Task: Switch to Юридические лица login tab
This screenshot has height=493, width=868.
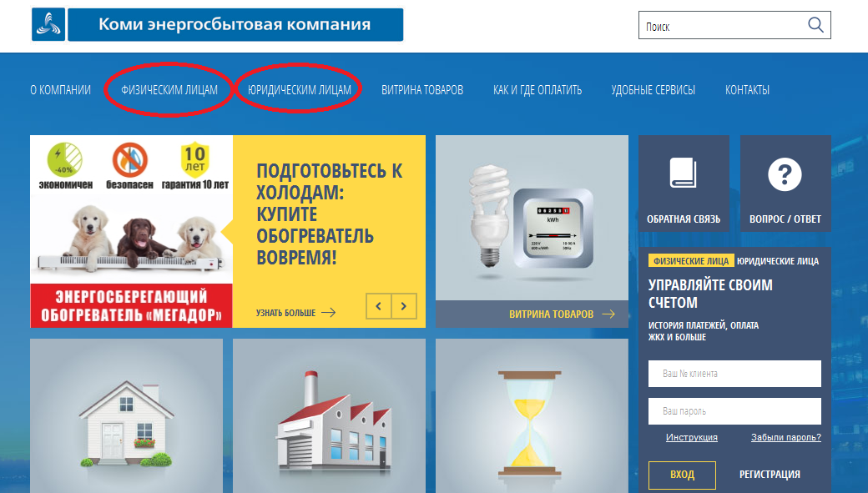Action: pos(778,261)
